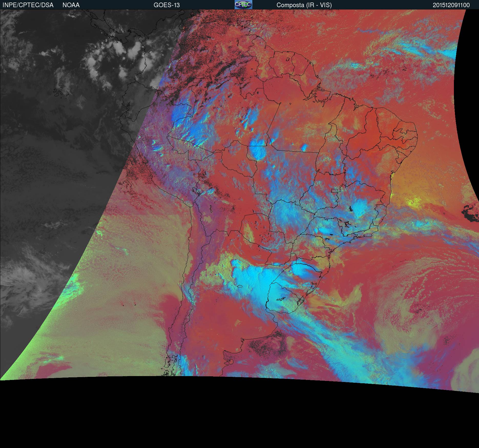Image resolution: width=479 pixels, height=448 pixels.
Task: Click the timestamp 201512091100
Action: [x=451, y=5]
